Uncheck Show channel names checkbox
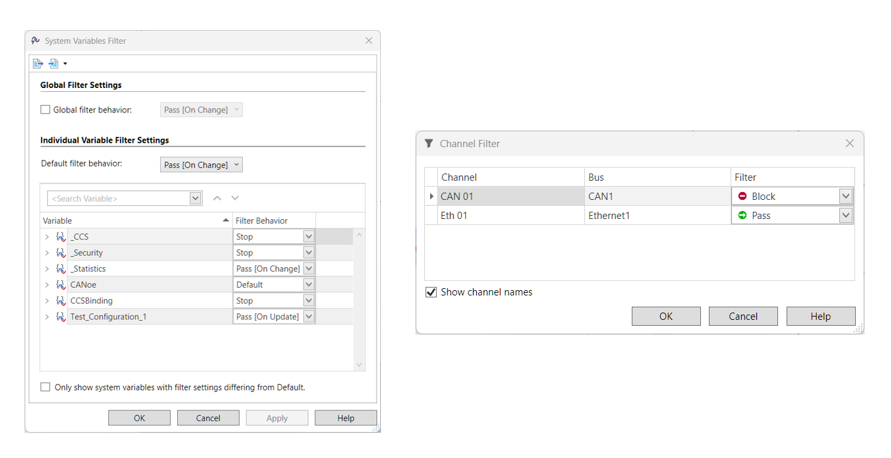The image size is (891, 458). pos(431,292)
